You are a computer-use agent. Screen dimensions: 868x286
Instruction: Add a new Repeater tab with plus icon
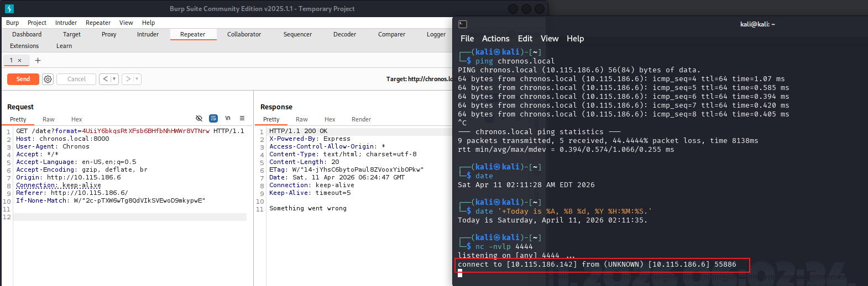point(38,60)
